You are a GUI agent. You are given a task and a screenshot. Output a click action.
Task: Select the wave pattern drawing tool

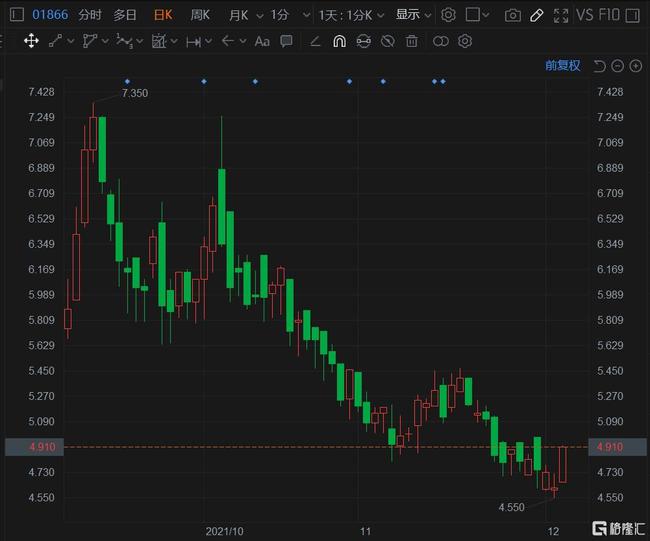pos(124,41)
